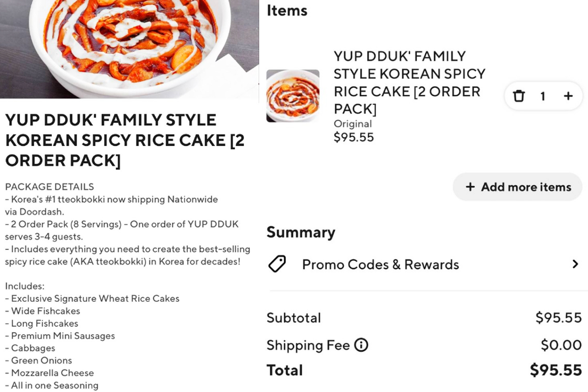Open the Promo Codes & Rewards label
Viewport: 588px width, 392px height.
click(380, 265)
